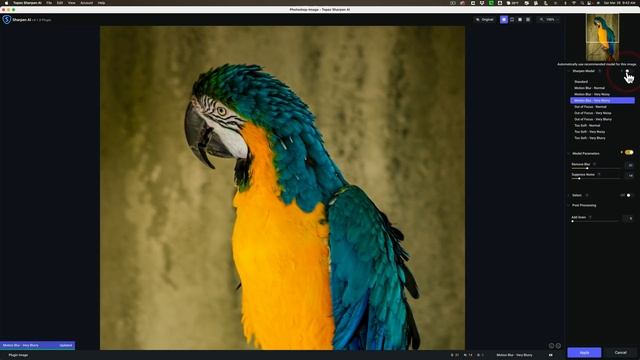The height and width of the screenshot is (360, 640).
Task: Click the Suppress Noise value field
Action: pyautogui.click(x=630, y=176)
